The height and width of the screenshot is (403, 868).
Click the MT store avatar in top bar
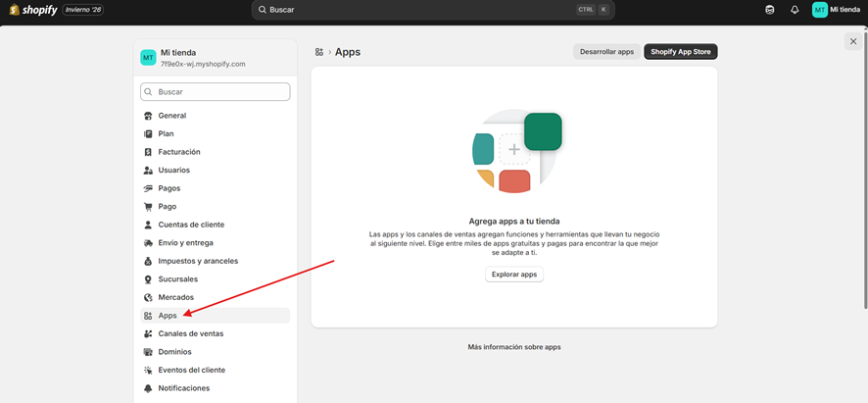[820, 10]
